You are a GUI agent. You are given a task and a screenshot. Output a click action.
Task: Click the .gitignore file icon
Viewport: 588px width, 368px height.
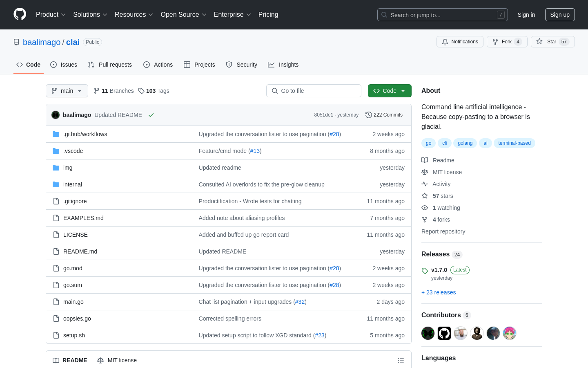tap(56, 201)
